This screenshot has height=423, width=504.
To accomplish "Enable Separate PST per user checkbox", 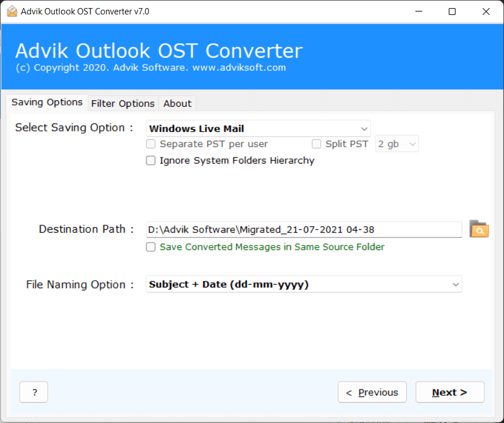I will [x=151, y=144].
